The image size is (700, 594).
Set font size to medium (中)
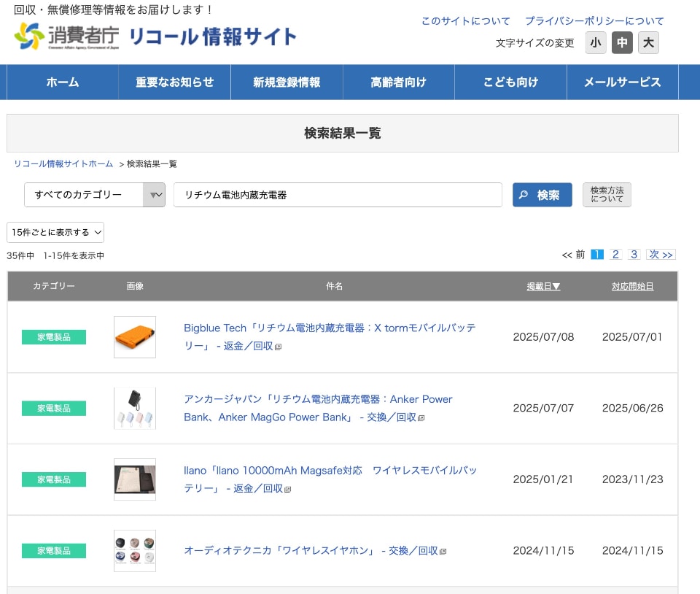(622, 43)
